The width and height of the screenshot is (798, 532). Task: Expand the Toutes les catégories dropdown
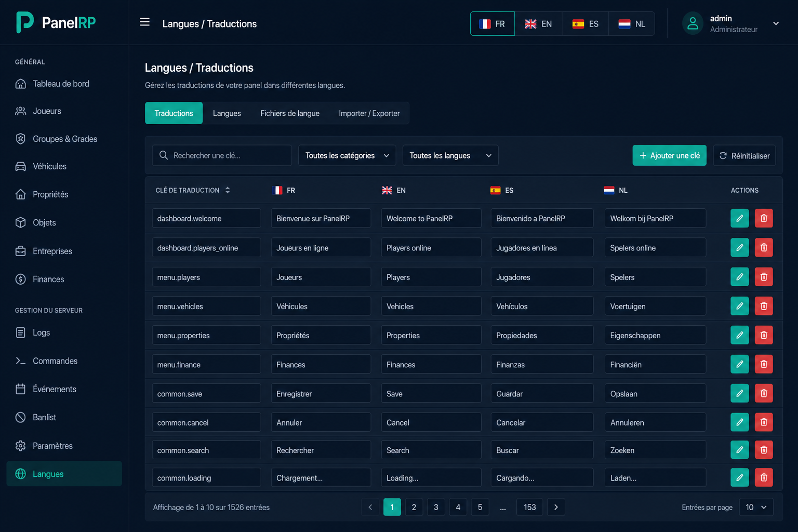347,155
